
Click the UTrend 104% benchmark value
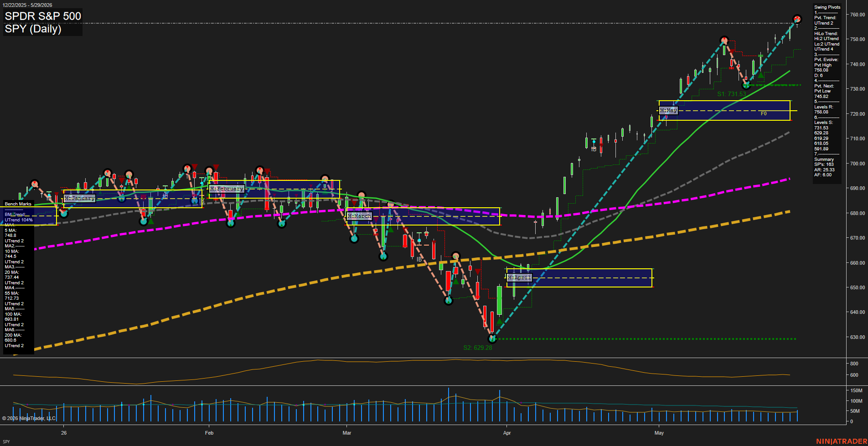tap(19, 220)
